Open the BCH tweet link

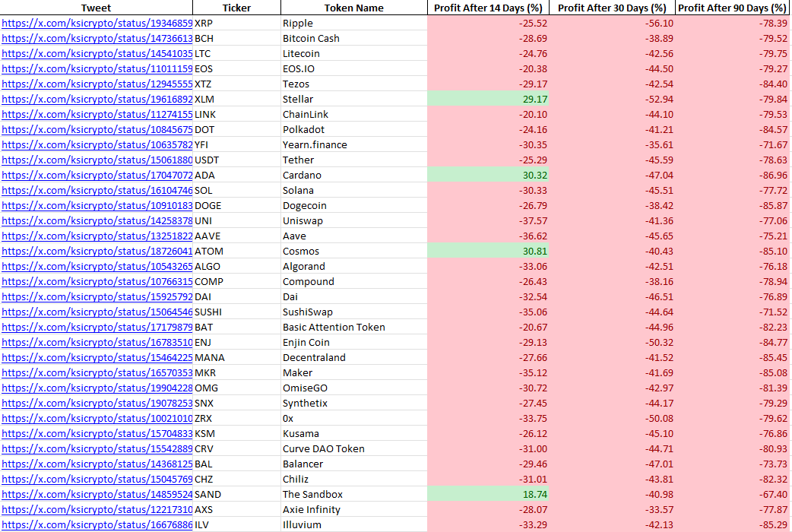click(x=97, y=39)
